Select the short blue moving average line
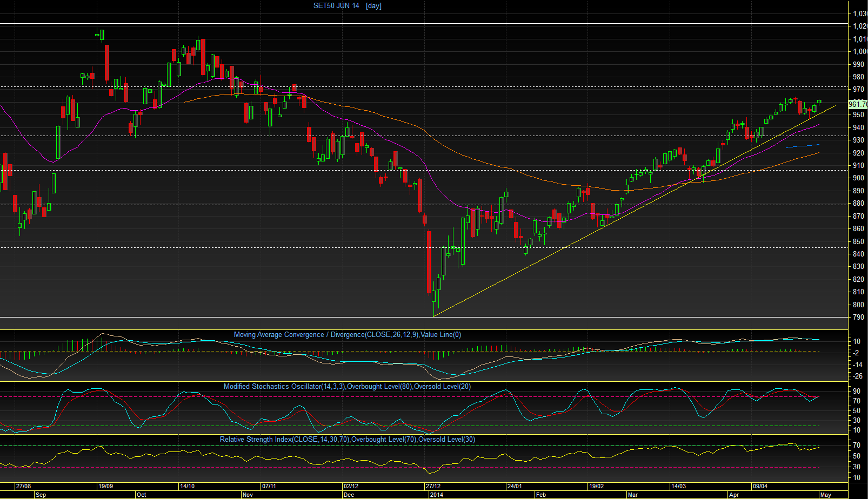868x499 pixels. coord(803,145)
